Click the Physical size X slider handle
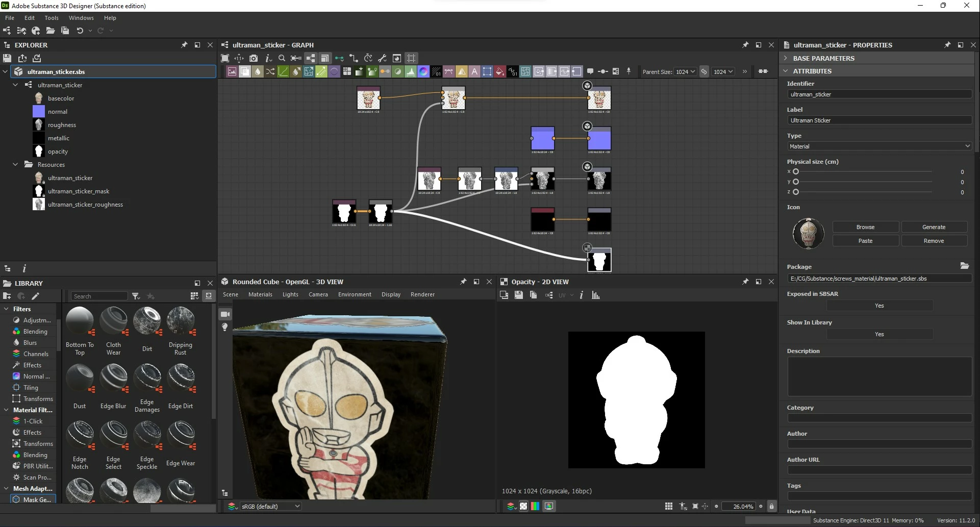This screenshot has width=980, height=527. 796,171
